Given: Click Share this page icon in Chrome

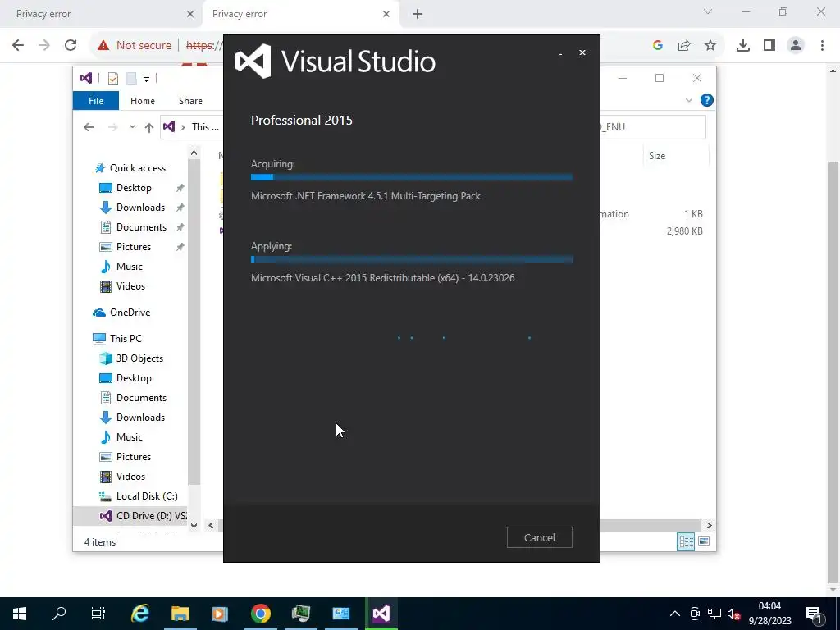Looking at the screenshot, I should [684, 45].
